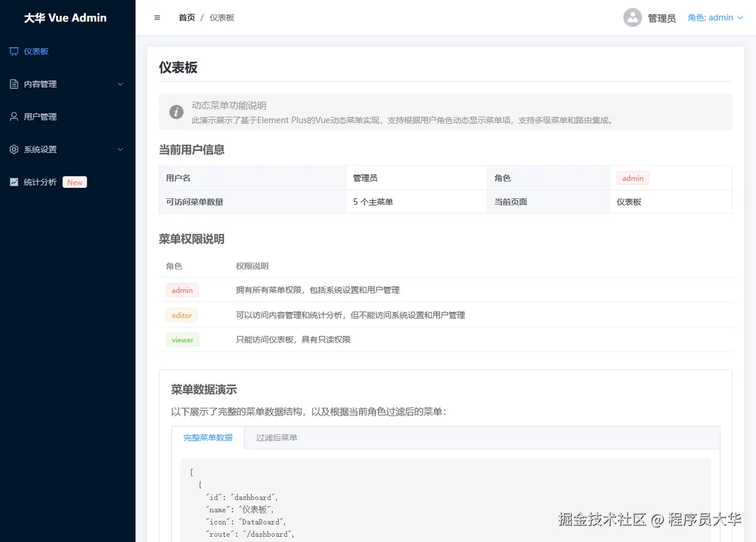Screen dimensions: 756x542
Task: Click the document icon next to 内容管理
Action: point(13,84)
